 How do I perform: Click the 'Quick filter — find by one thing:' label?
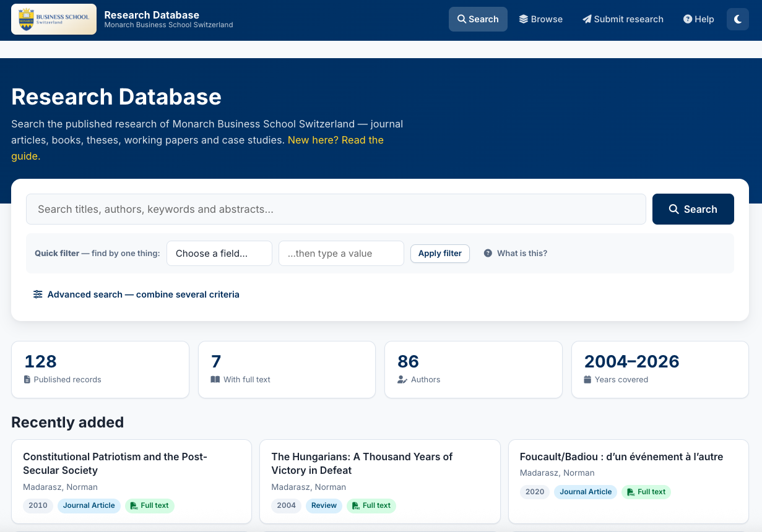pos(97,254)
